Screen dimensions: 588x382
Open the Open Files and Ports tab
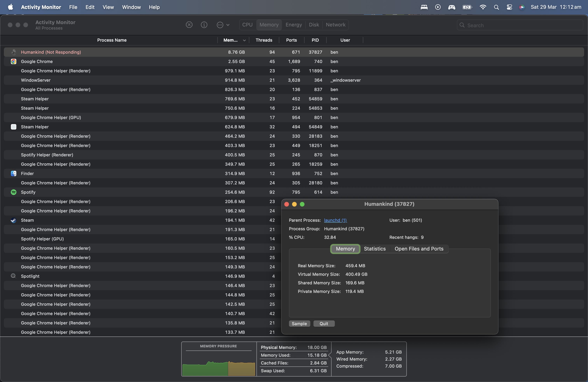point(419,249)
